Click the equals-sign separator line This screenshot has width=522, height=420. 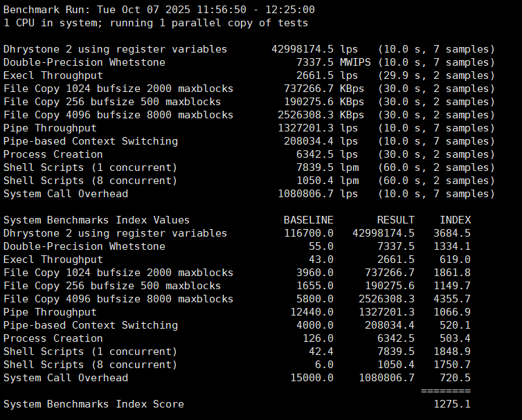445,391
